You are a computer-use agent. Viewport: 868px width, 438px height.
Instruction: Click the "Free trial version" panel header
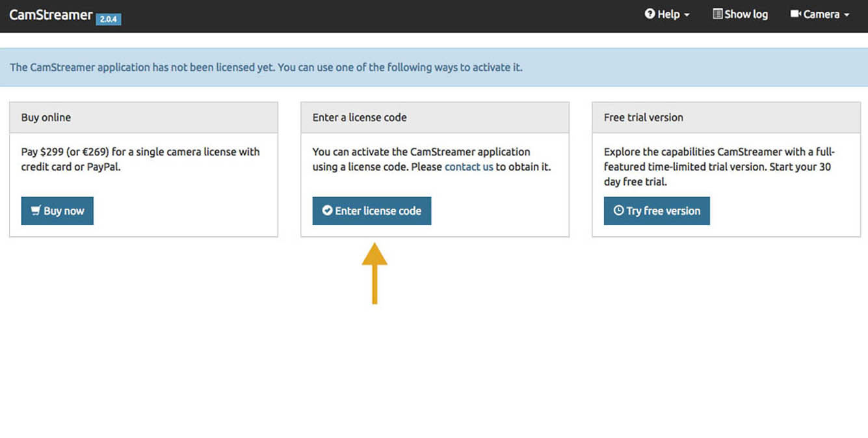[726, 117]
